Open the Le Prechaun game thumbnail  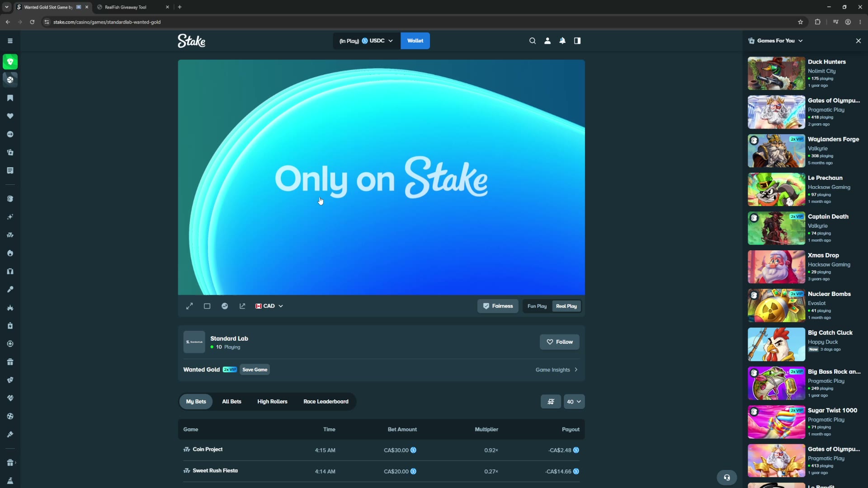776,189
